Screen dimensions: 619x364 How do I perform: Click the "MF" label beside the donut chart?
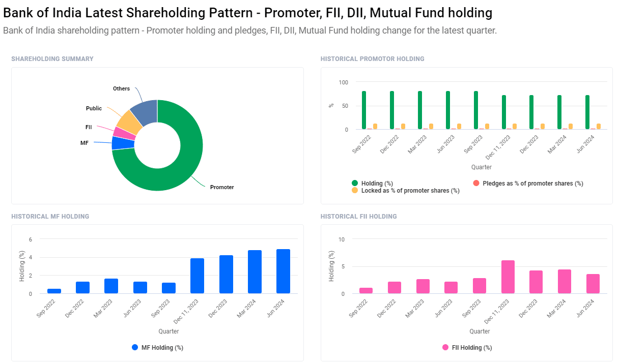pos(85,143)
